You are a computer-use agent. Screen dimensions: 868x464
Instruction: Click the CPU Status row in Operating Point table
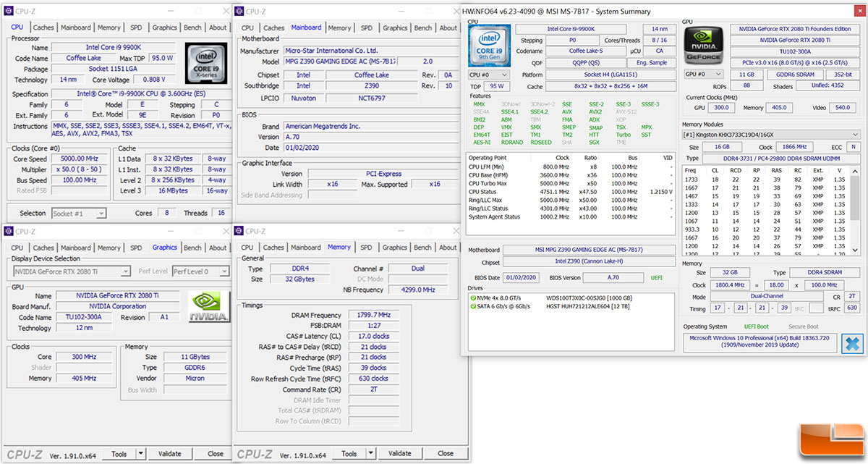[572, 192]
